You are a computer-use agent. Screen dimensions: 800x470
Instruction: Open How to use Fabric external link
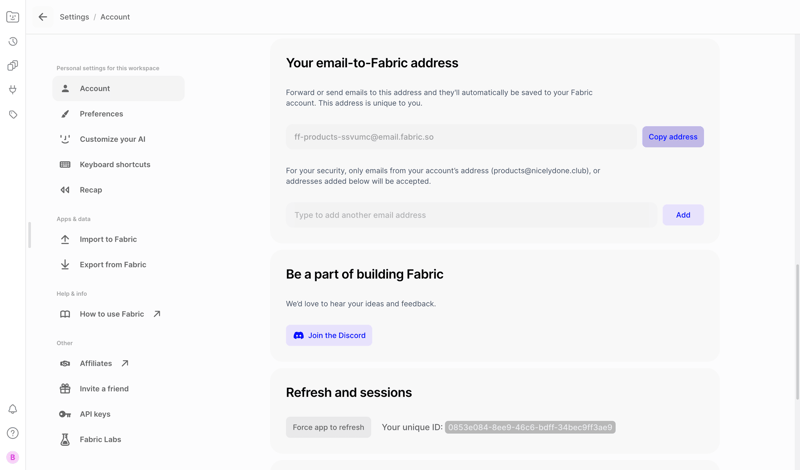click(111, 314)
